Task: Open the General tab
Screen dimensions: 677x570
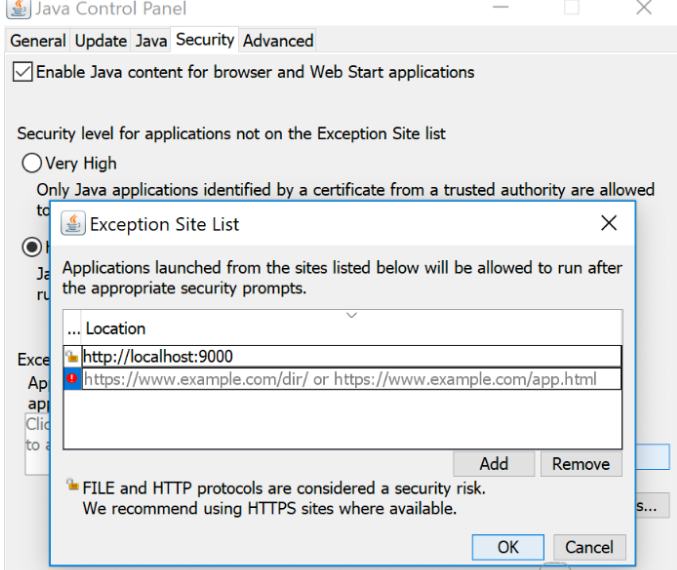Action: point(38,41)
